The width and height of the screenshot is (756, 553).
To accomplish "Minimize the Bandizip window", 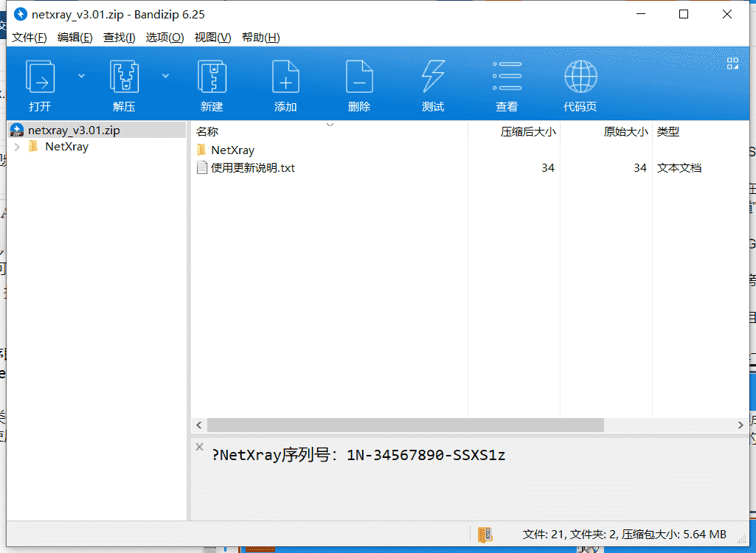I will pos(641,14).
